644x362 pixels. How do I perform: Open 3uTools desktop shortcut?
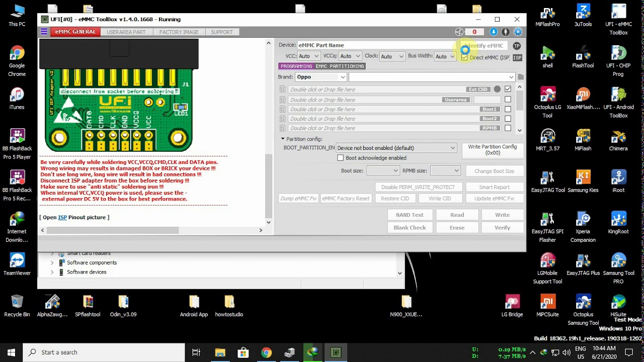click(x=583, y=17)
